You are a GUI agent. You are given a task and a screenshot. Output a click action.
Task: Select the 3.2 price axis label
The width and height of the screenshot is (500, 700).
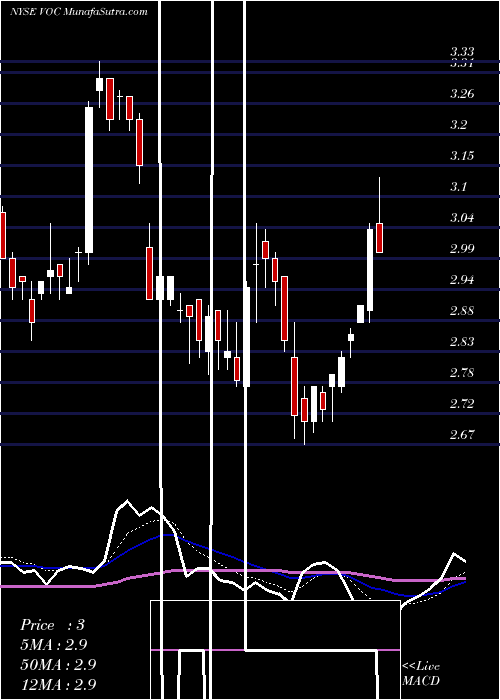[458, 125]
